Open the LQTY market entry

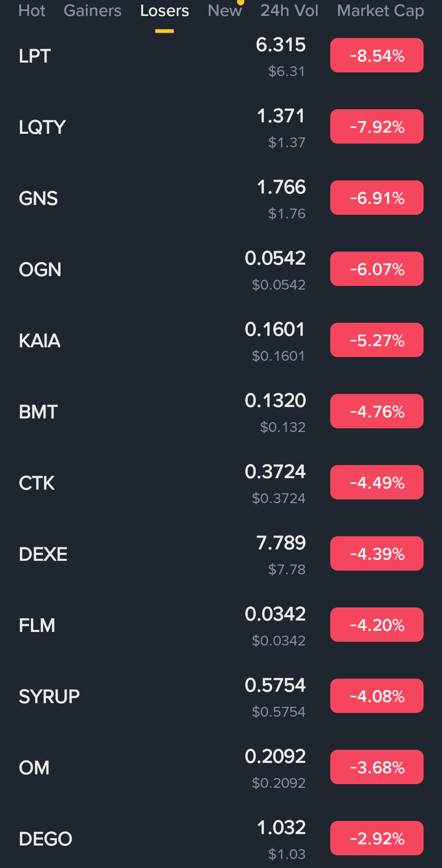click(x=221, y=127)
